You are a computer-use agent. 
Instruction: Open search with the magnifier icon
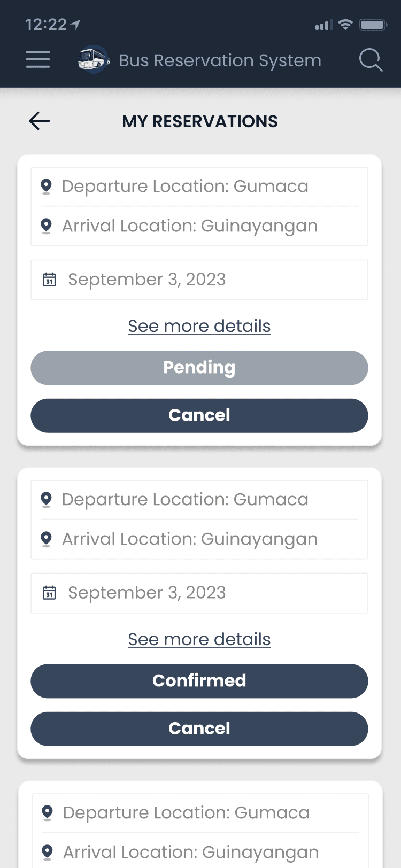(x=371, y=60)
